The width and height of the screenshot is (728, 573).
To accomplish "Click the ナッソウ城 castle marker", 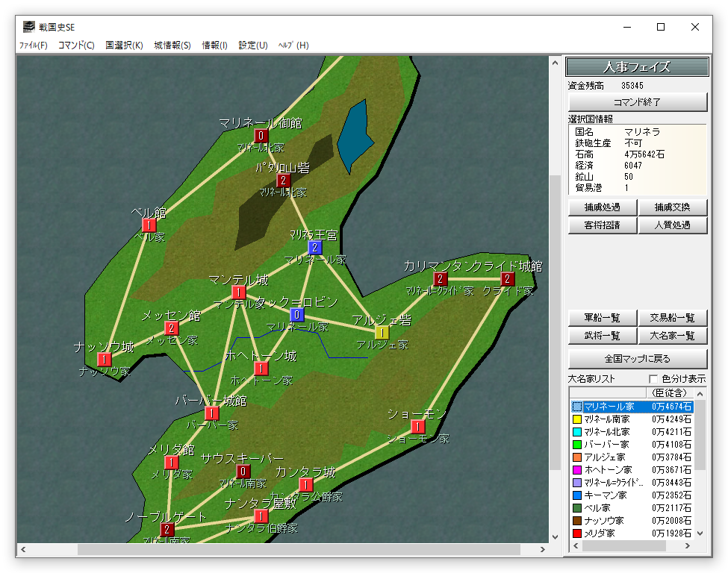I will pos(105,360).
